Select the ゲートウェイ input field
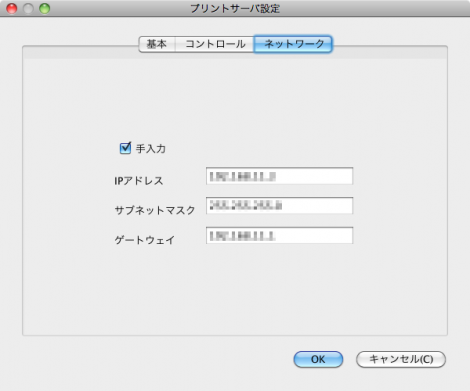This screenshot has height=391, width=470. (x=279, y=235)
